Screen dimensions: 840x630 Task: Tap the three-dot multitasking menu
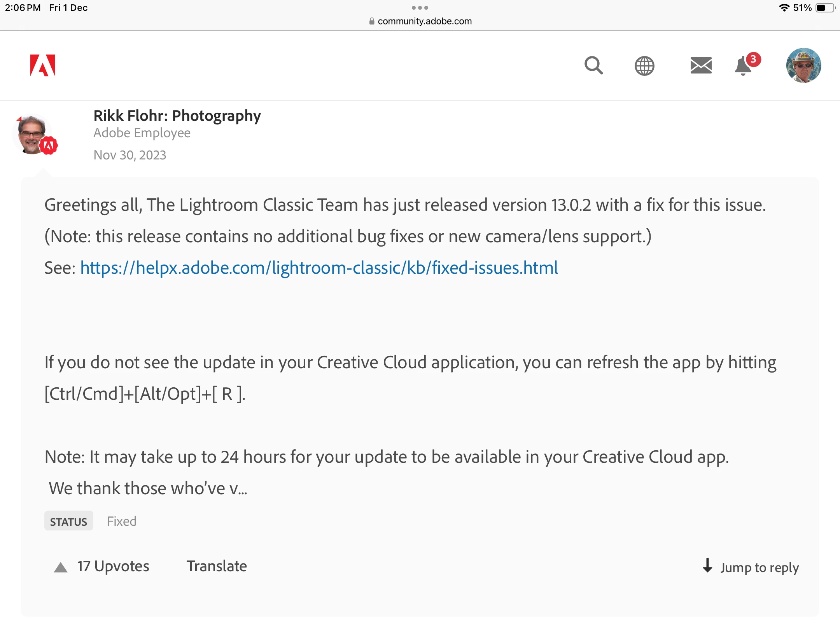tap(420, 8)
